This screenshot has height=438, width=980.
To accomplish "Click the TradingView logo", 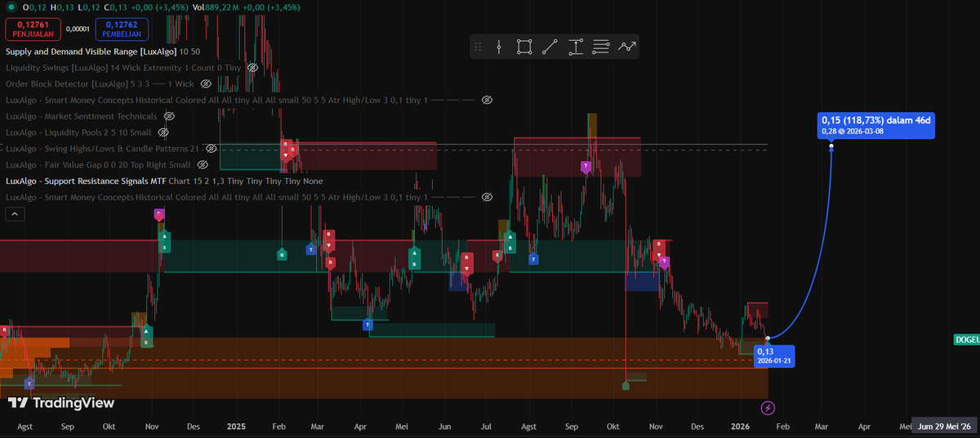I will click(x=61, y=403).
